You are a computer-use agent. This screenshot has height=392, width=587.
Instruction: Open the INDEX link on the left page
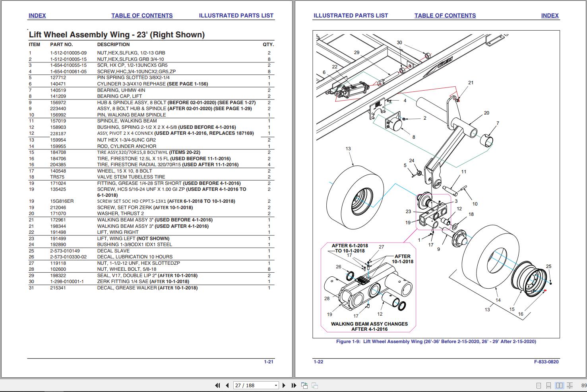(37, 16)
